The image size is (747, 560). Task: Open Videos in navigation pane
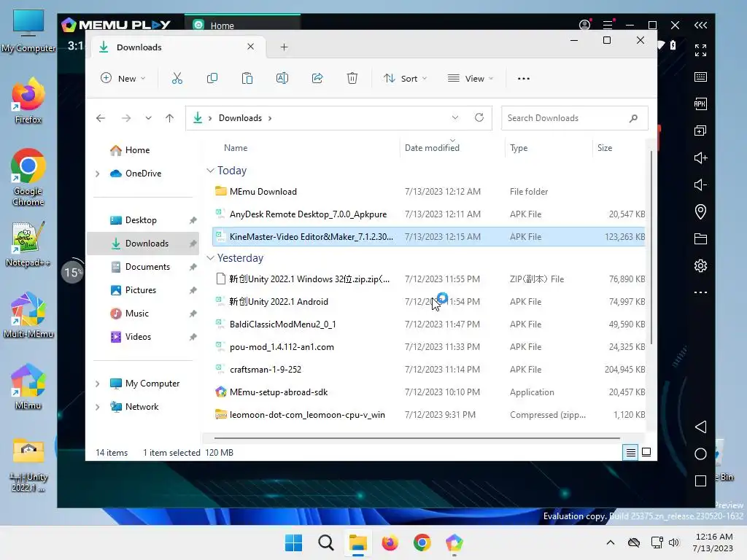138,337
